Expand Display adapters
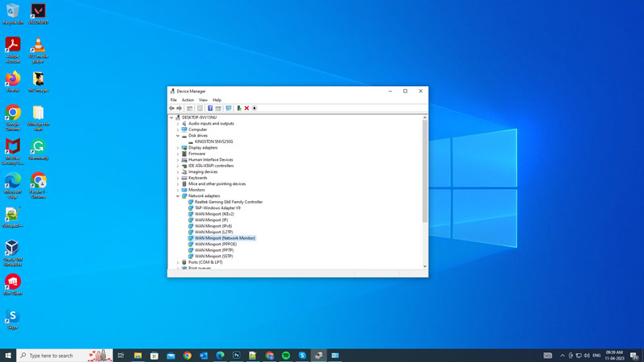The width and height of the screenshot is (644, 362). pyautogui.click(x=178, y=148)
